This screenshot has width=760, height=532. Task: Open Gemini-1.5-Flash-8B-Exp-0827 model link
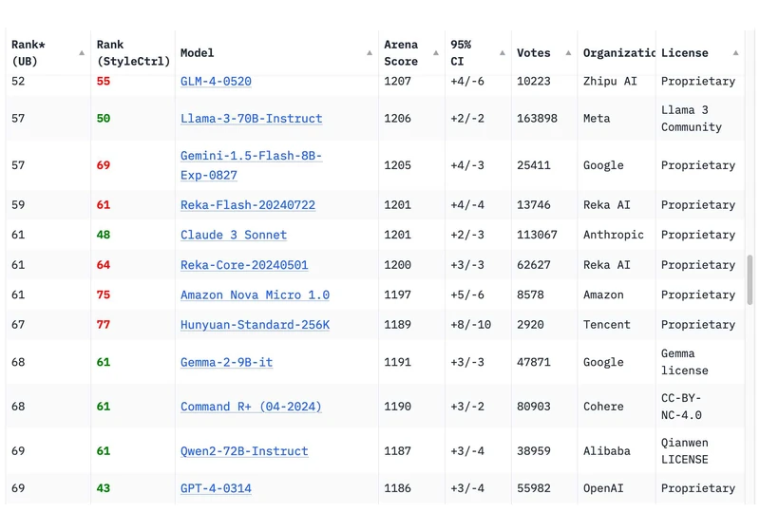251,165
